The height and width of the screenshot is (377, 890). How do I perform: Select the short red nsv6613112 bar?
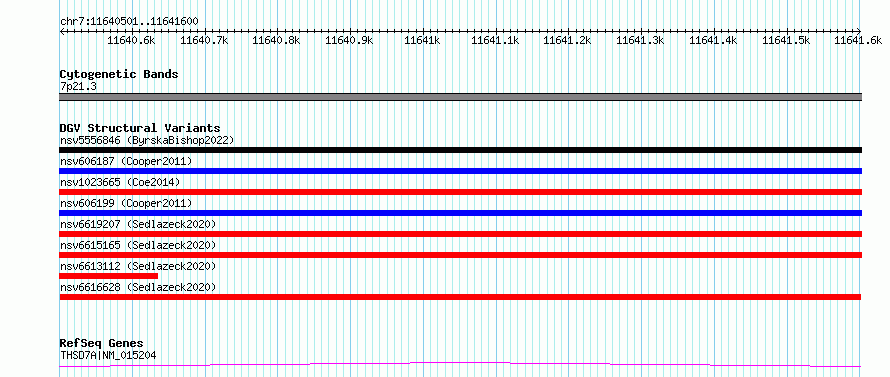(108, 276)
